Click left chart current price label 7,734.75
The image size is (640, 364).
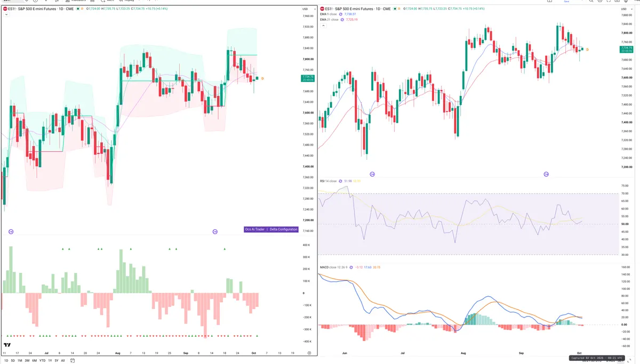click(308, 78)
